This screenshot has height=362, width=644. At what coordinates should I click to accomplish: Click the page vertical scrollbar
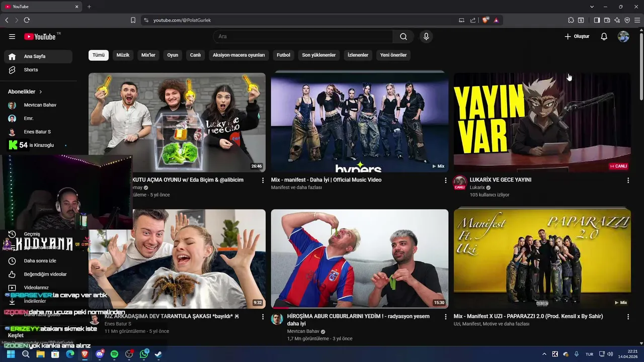click(641, 65)
